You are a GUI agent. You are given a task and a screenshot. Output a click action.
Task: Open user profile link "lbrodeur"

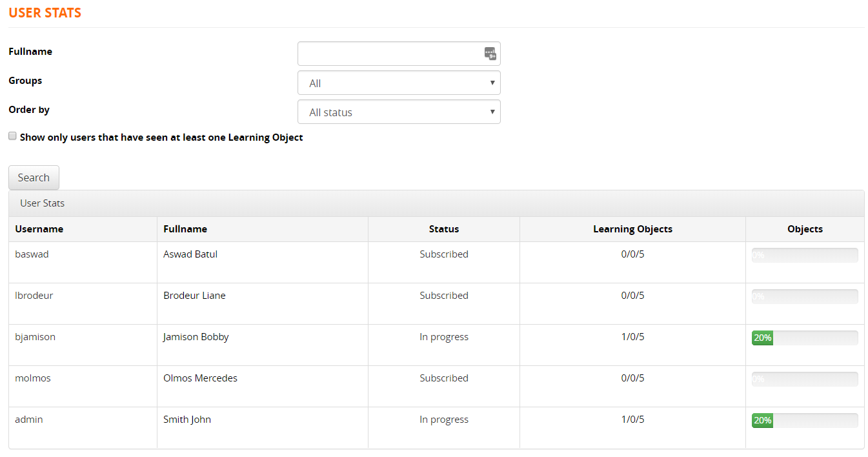(34, 295)
